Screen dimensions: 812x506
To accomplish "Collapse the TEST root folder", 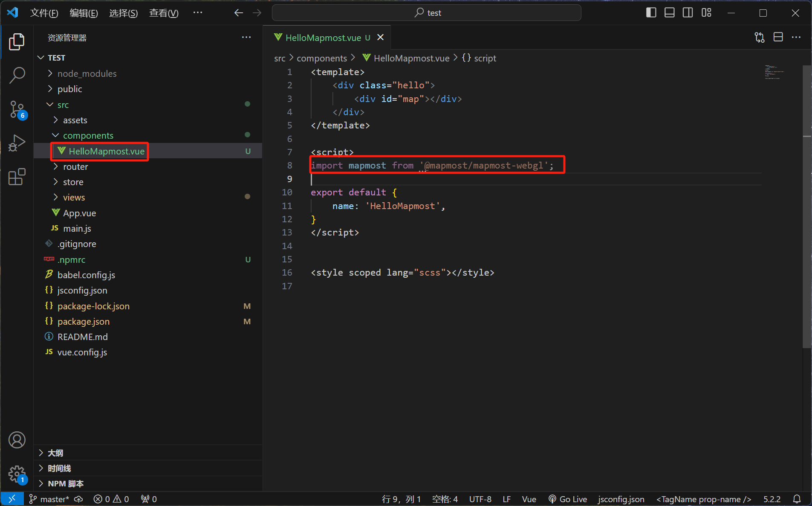I will (x=148, y=58).
